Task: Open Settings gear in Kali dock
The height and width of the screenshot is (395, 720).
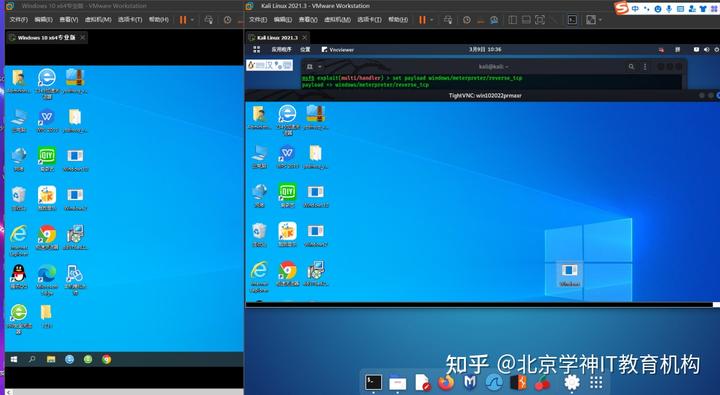Action: pyautogui.click(x=572, y=382)
